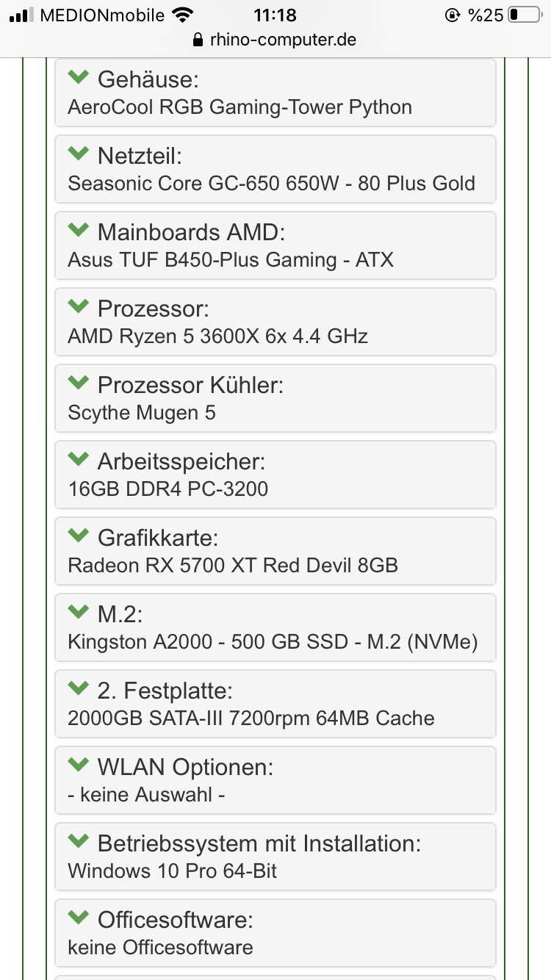Tap the green chevron beside Prozessor
551x980 pixels.
point(78,306)
